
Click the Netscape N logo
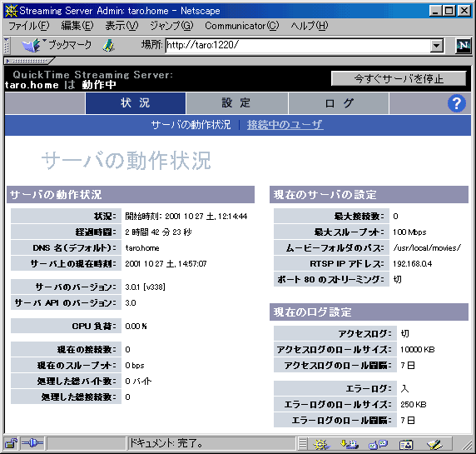[464, 46]
